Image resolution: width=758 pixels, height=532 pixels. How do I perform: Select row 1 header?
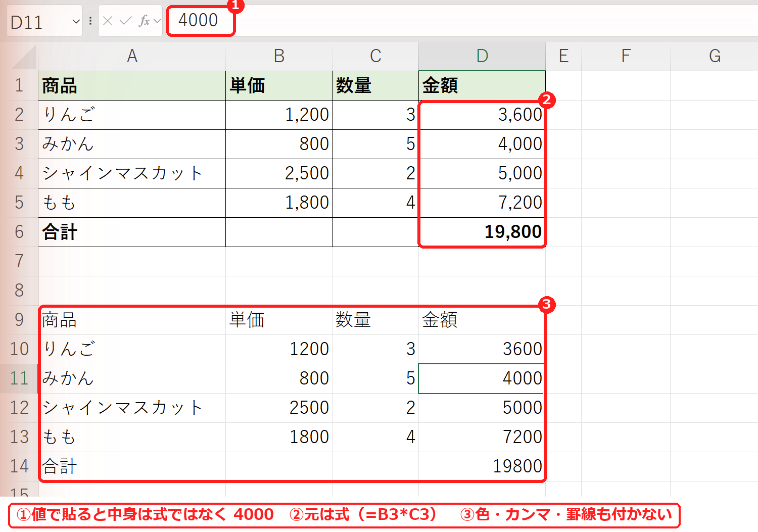(19, 85)
